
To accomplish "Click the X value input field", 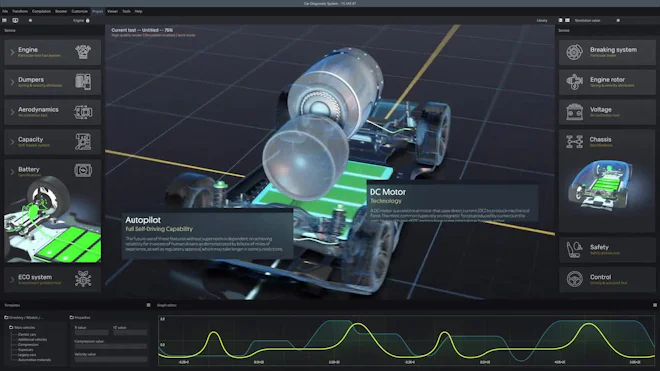I will (91, 333).
